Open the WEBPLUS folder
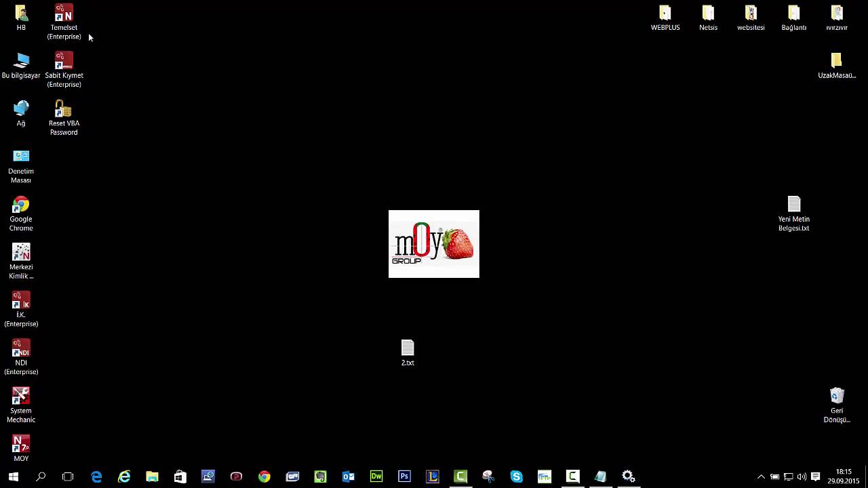 click(x=665, y=18)
